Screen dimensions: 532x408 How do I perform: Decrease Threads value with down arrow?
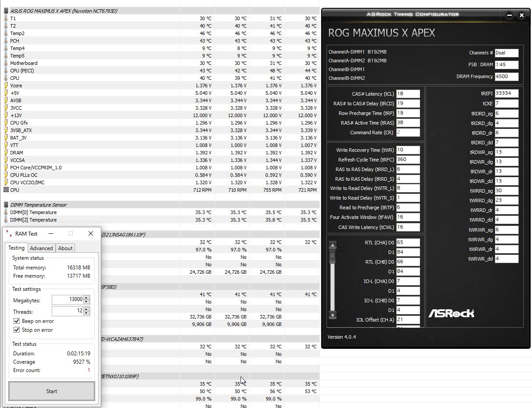pyautogui.click(x=86, y=313)
